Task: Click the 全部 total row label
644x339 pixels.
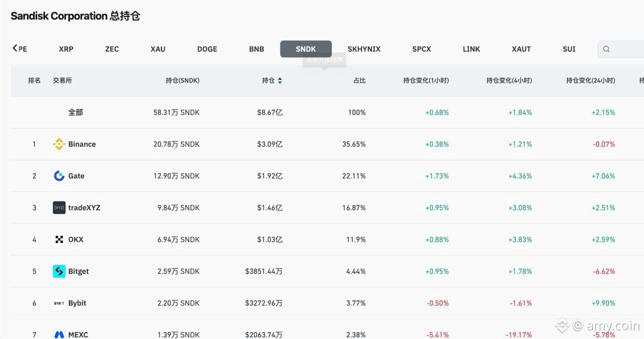Action: click(76, 112)
